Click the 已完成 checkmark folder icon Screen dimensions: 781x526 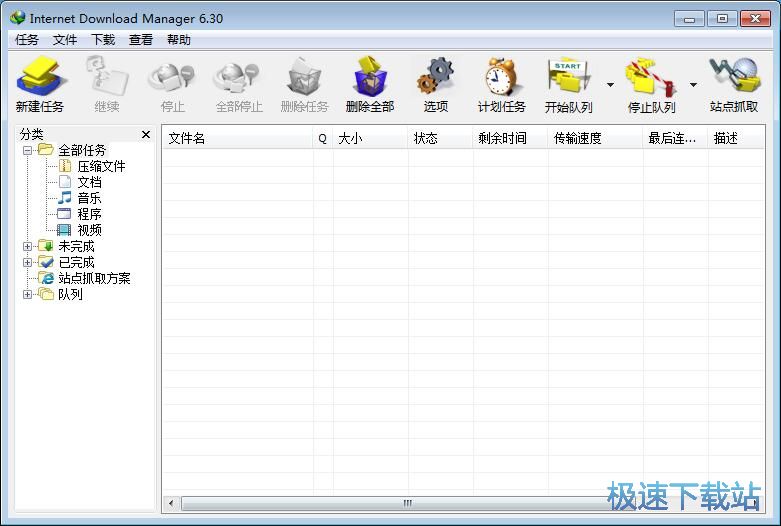click(x=46, y=262)
